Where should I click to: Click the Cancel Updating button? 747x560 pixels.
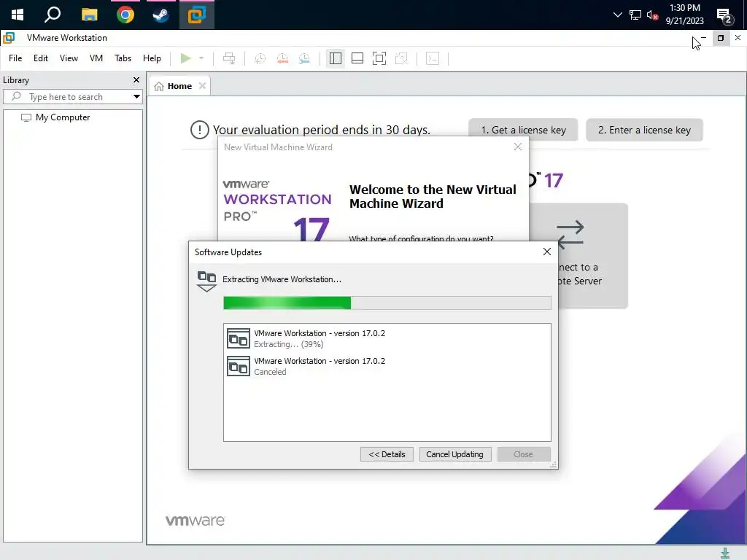pos(455,454)
